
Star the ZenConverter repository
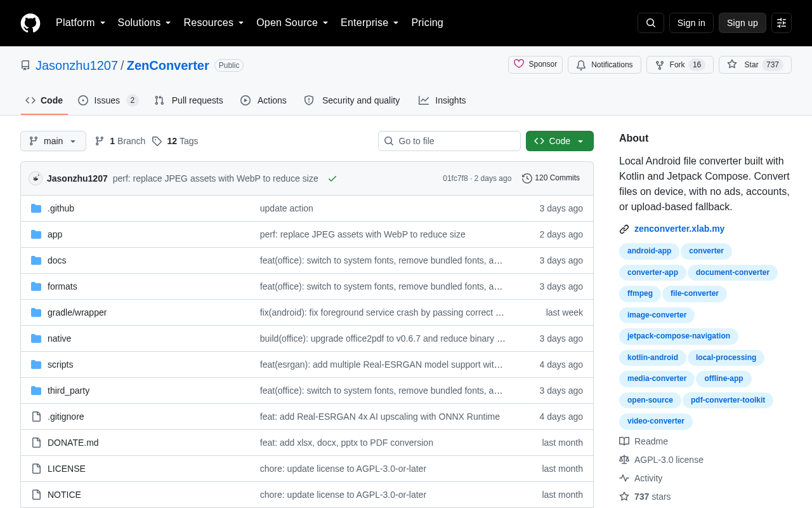tap(755, 65)
